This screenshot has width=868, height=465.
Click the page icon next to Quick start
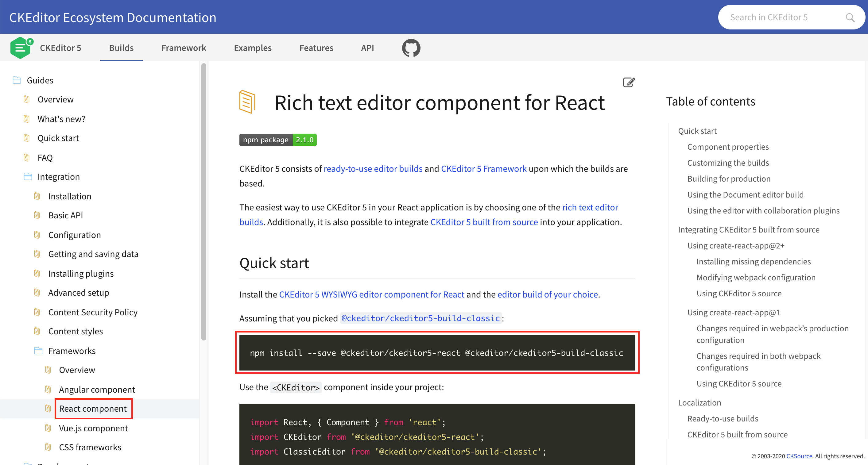(27, 137)
